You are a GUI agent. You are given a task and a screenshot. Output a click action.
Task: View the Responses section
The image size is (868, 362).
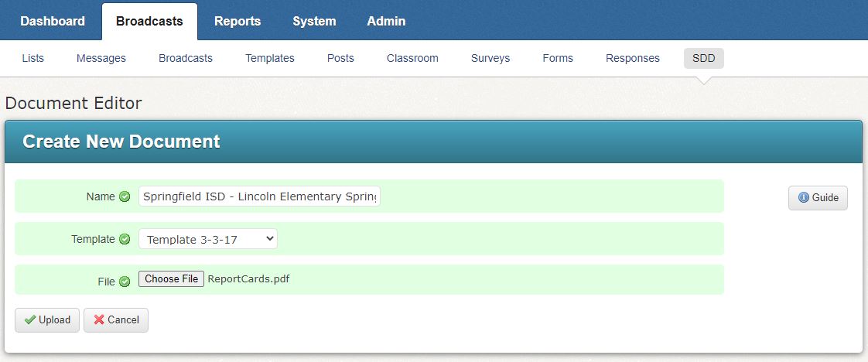pos(633,59)
